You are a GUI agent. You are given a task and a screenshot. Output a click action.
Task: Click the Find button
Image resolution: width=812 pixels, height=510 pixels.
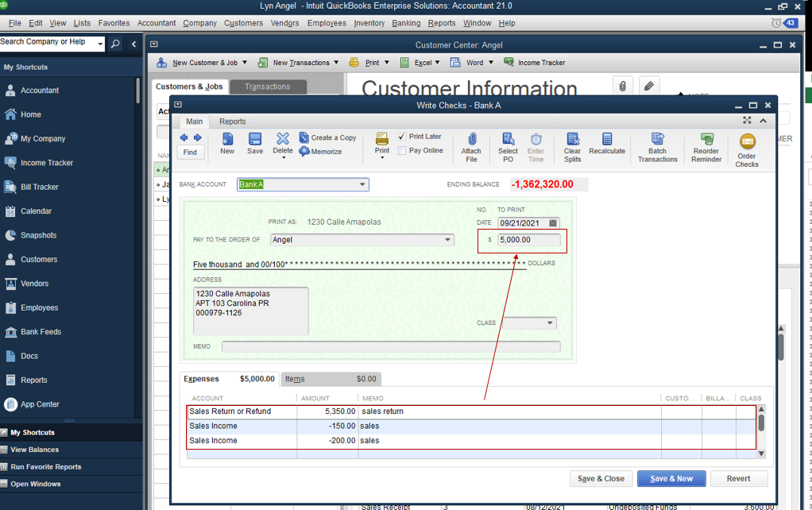pos(190,153)
